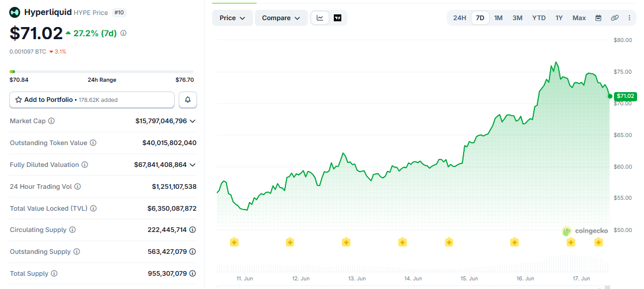Switch to line chart view
The height and width of the screenshot is (289, 644).
click(x=320, y=18)
